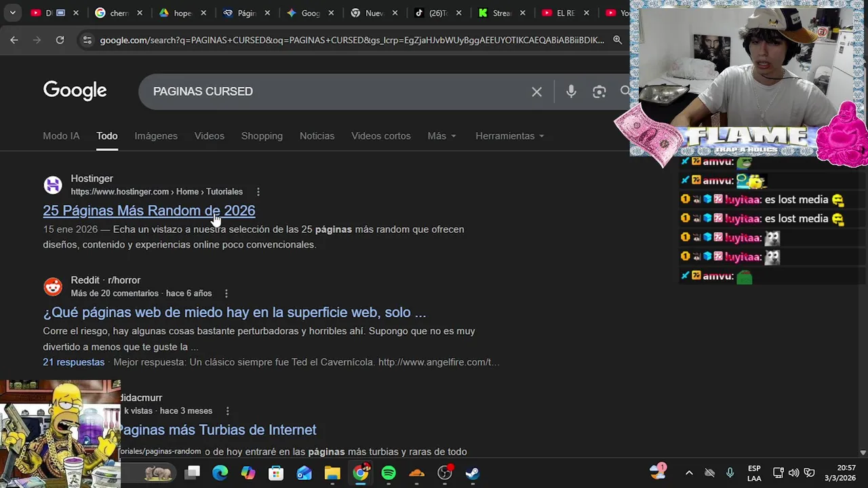Image resolution: width=868 pixels, height=488 pixels.
Task: Click the page scrollbar down arrow
Action: 863,452
